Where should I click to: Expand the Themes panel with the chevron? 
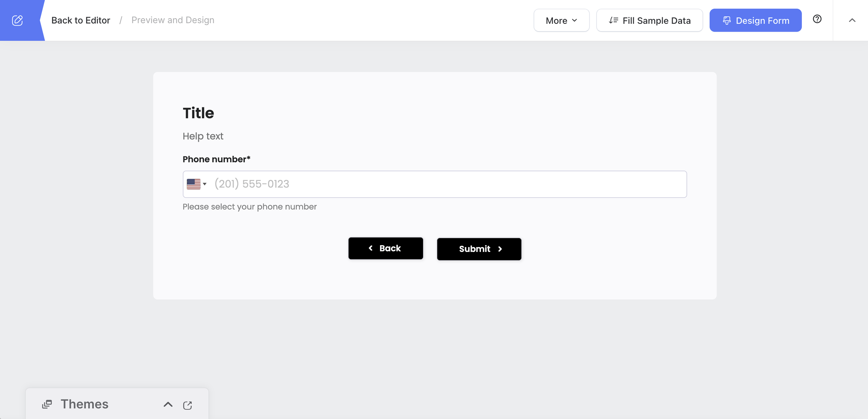pos(168,404)
